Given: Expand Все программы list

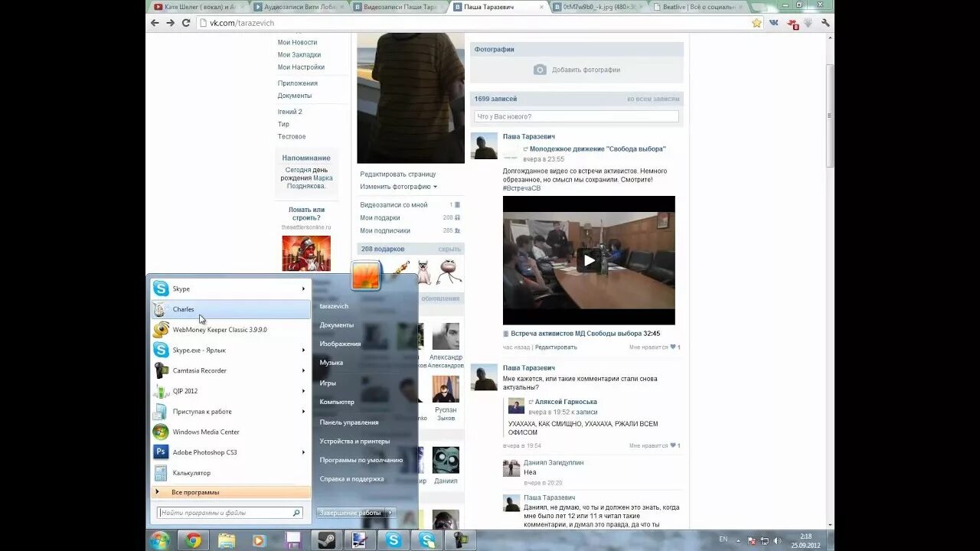Looking at the screenshot, I should [x=230, y=492].
